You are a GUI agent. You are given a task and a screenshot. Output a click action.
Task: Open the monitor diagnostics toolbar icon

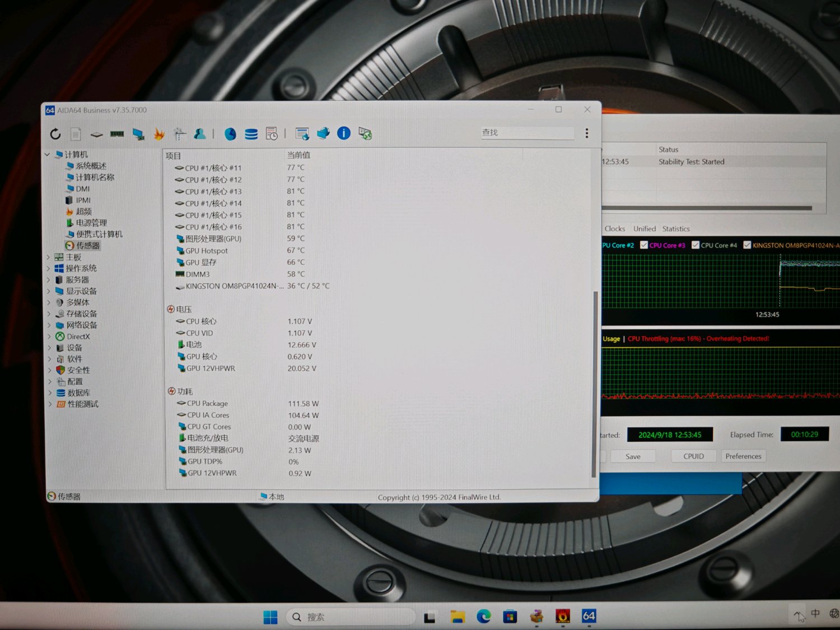click(x=138, y=134)
